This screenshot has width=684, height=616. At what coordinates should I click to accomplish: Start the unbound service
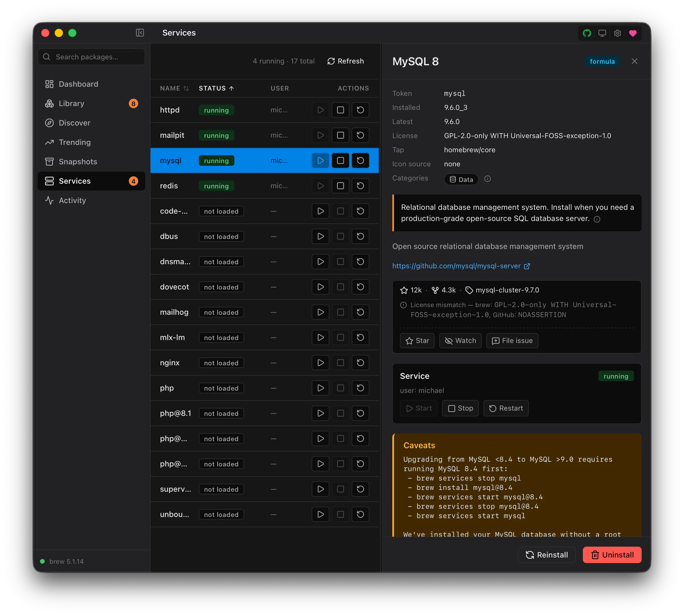(320, 515)
